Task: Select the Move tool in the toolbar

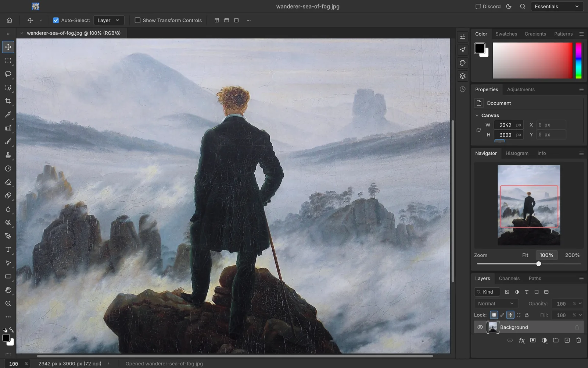Action: 8,47
